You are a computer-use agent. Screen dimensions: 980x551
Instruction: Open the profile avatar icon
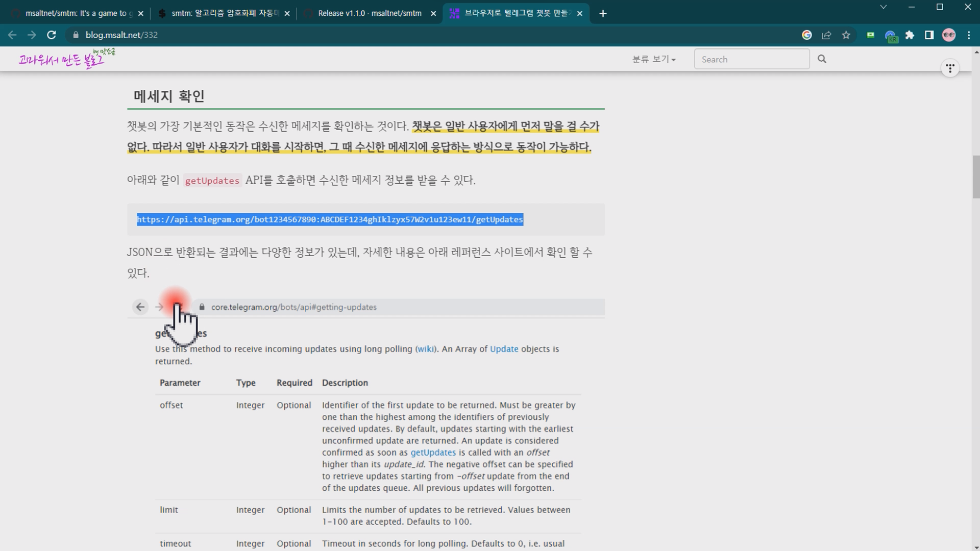(x=949, y=35)
